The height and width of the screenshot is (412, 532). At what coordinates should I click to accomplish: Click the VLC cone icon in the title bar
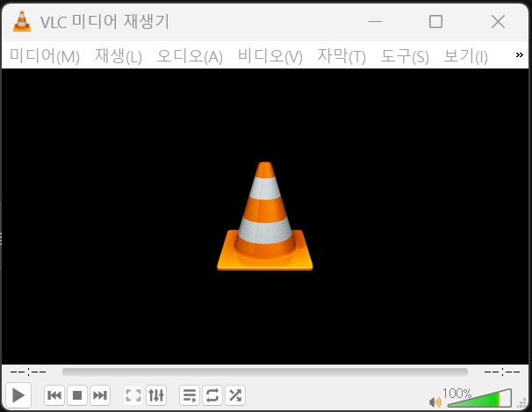pos(22,21)
